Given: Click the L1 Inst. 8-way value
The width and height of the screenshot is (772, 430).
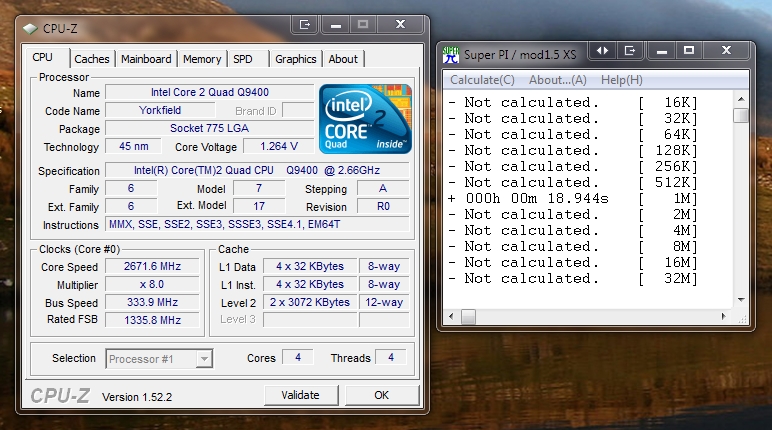Looking at the screenshot, I should (384, 284).
